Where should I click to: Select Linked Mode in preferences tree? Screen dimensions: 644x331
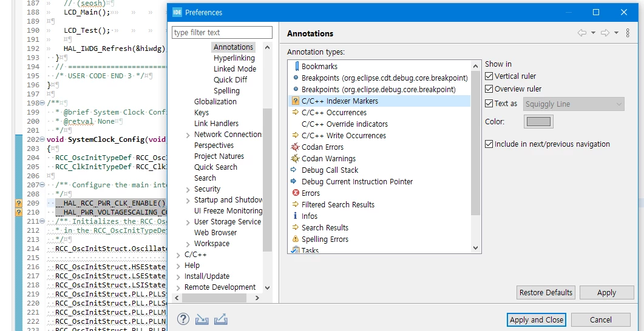234,69
